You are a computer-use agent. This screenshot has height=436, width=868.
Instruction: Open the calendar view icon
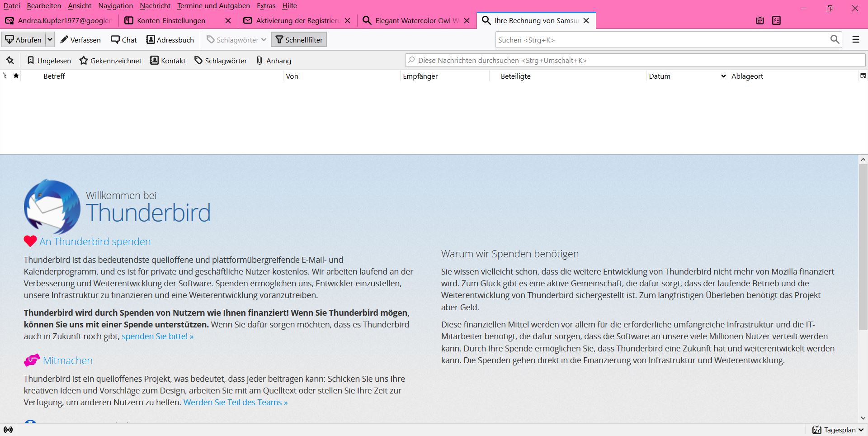pos(759,20)
